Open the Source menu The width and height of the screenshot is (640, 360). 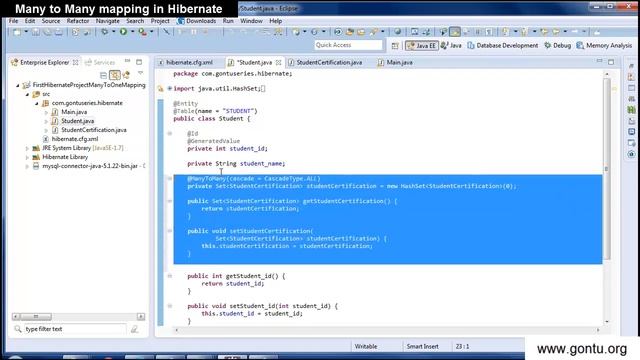point(51,21)
